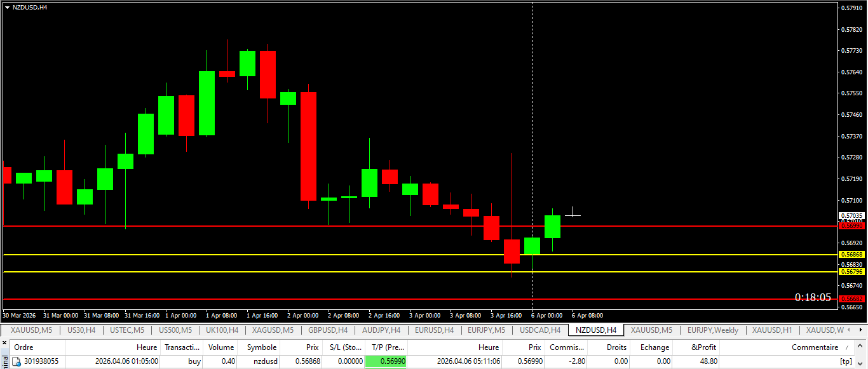The height and width of the screenshot is (369, 868).
Task: Click the chart menu triangle beside NZDUSD,H4
Action: 7,7
